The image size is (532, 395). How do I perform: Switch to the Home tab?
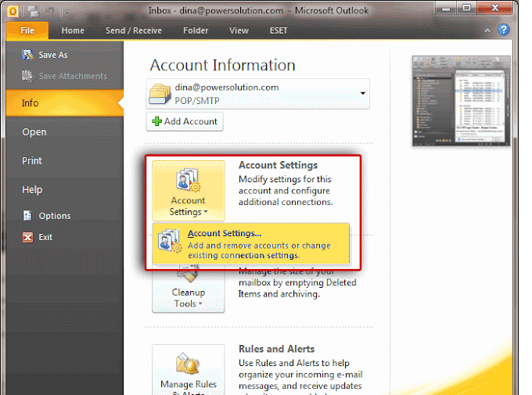click(x=73, y=31)
